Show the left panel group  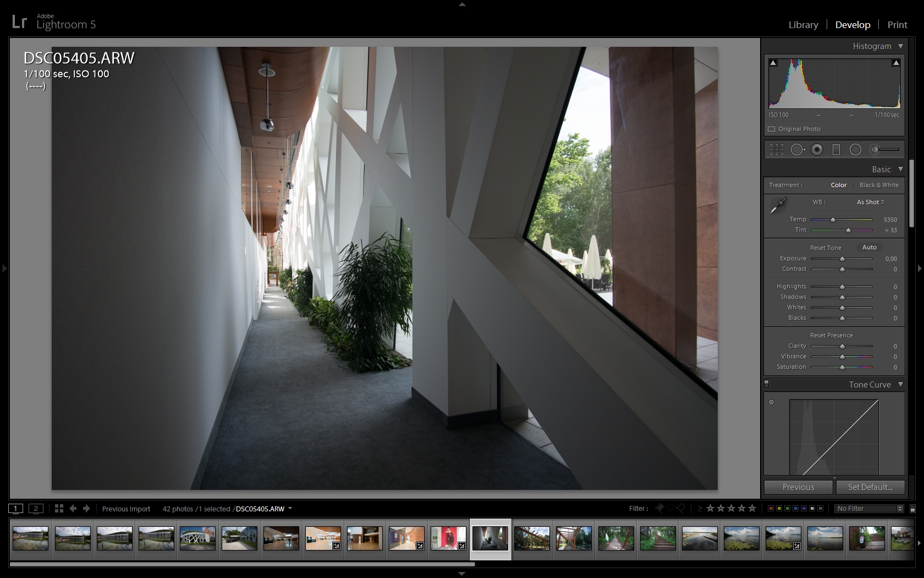click(3, 269)
